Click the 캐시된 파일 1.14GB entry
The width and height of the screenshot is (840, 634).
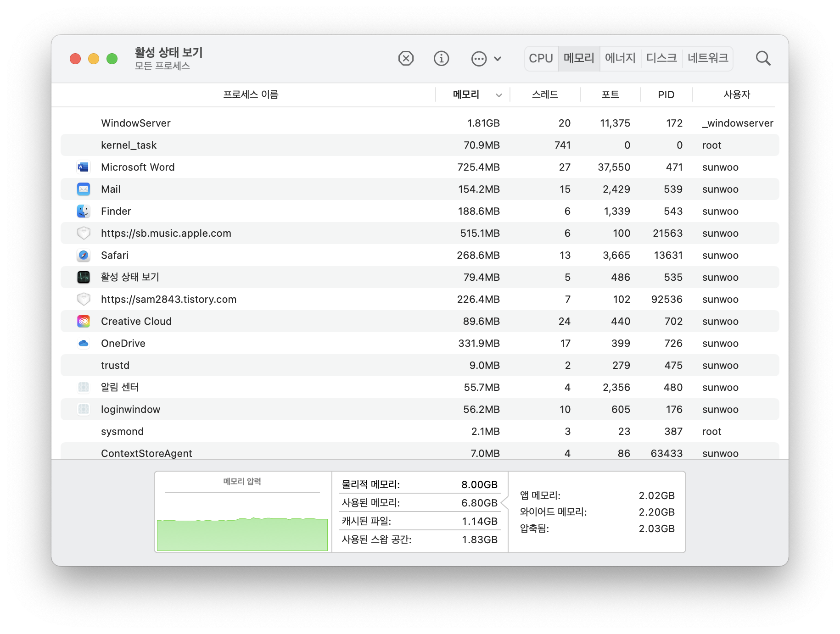click(420, 521)
